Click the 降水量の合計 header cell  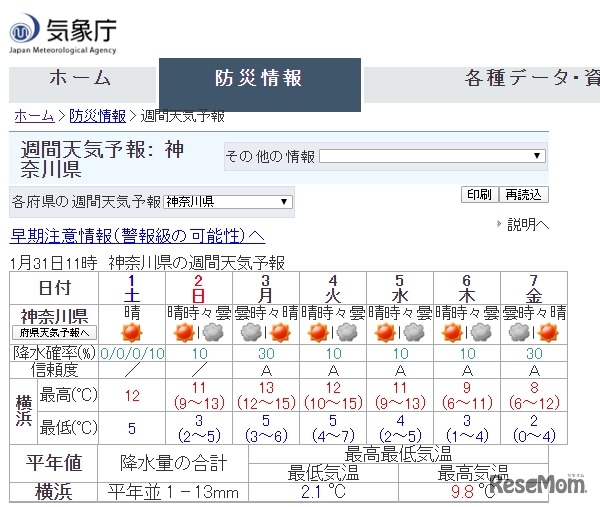point(173,463)
